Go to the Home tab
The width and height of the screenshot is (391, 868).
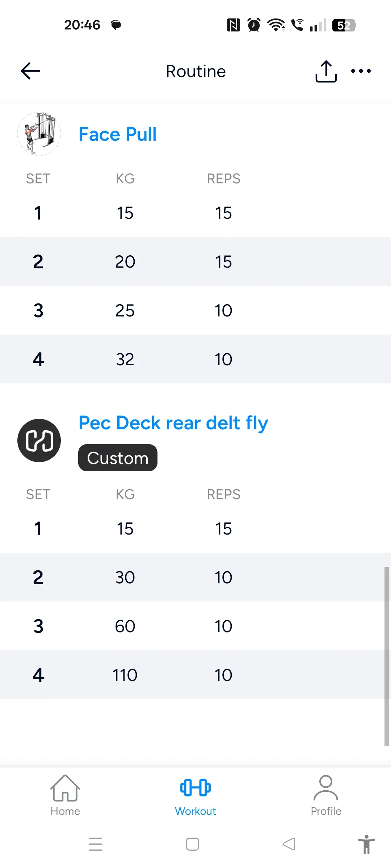(65, 795)
